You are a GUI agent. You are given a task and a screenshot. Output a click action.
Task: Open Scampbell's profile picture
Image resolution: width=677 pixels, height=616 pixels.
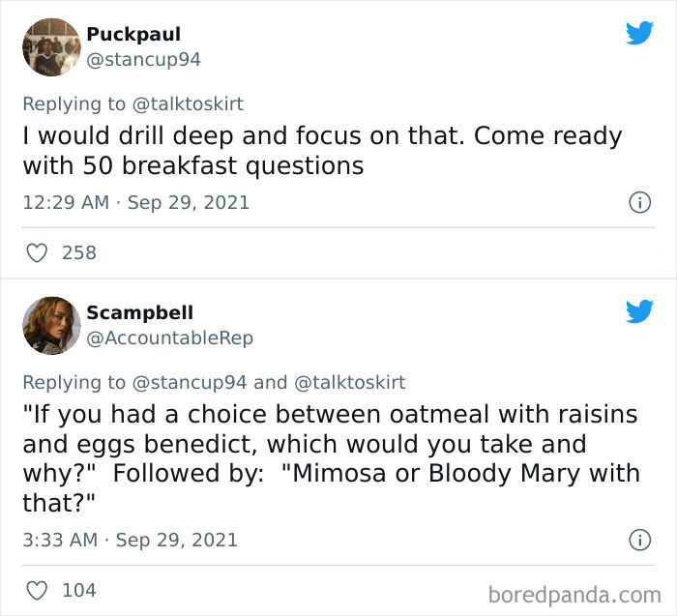pyautogui.click(x=51, y=325)
